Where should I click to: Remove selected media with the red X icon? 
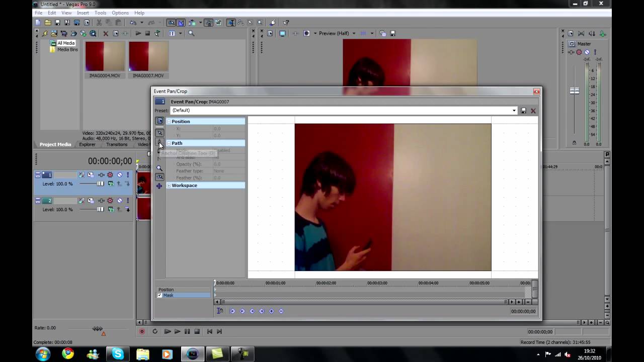(x=106, y=34)
